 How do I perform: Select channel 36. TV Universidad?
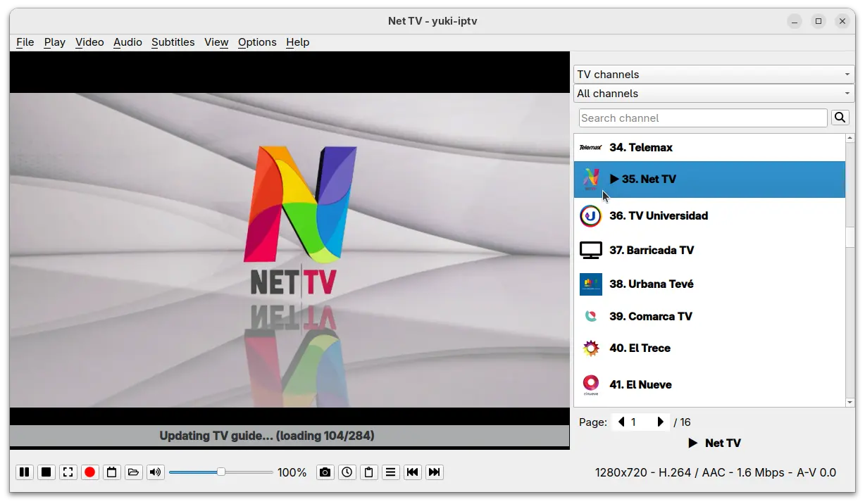point(709,215)
